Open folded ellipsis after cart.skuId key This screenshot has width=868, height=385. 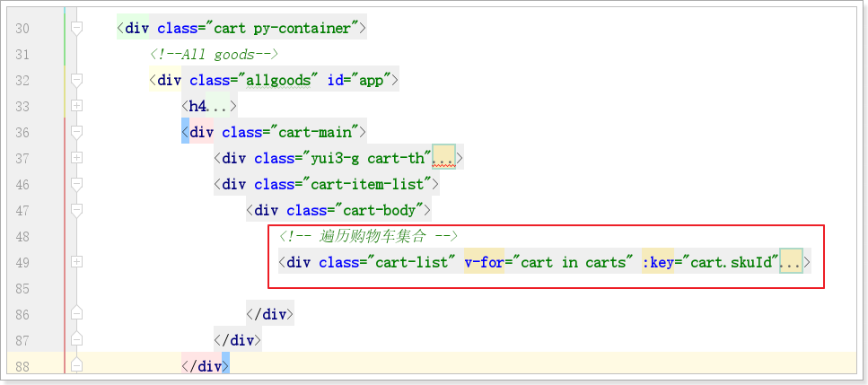pyautogui.click(x=791, y=262)
